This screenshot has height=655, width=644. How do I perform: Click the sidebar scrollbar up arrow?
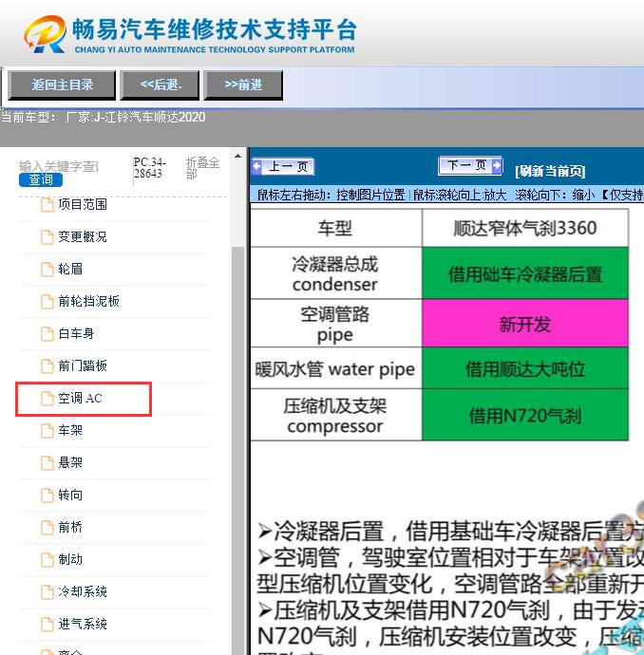[x=237, y=157]
